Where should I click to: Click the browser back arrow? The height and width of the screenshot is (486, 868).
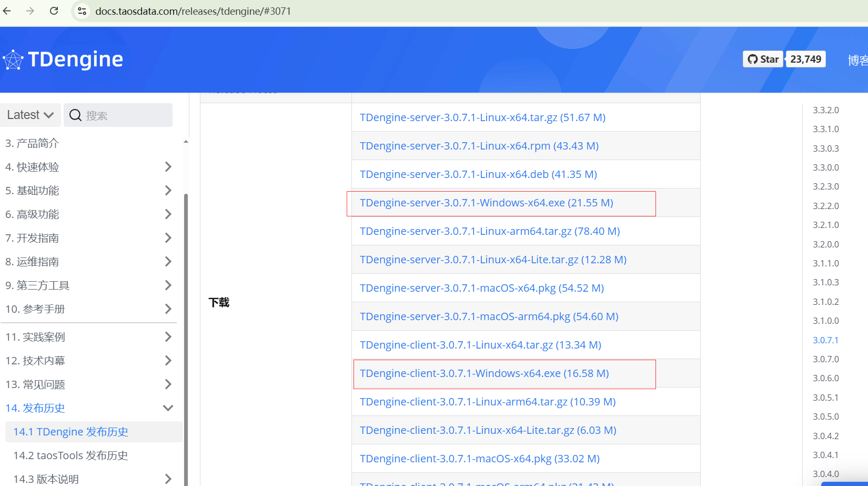pyautogui.click(x=7, y=11)
